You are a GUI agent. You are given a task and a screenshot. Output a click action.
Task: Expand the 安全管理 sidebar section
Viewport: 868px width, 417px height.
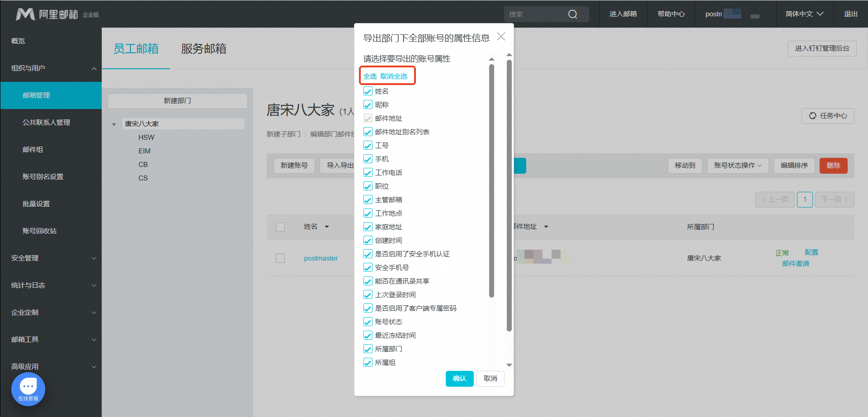51,258
